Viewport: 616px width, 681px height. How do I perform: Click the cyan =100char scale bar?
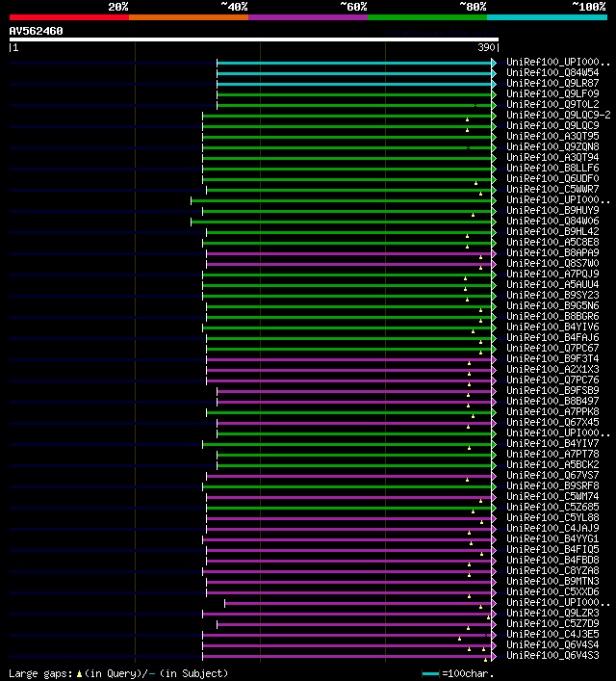[x=430, y=674]
